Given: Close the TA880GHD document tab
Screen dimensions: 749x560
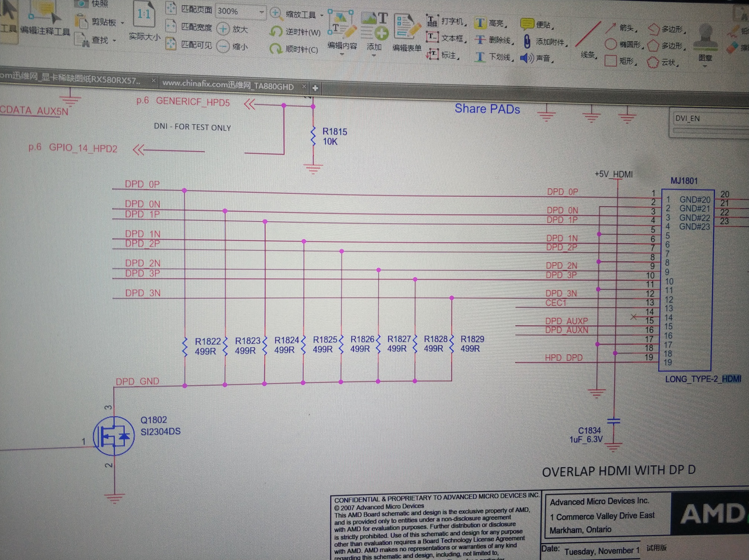Looking at the screenshot, I should (x=304, y=87).
